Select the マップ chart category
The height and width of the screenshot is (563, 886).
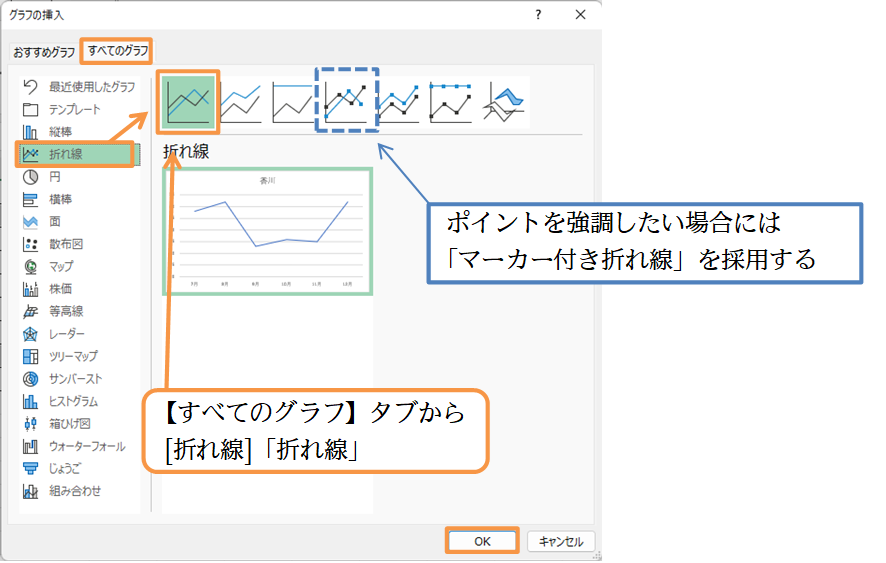click(x=79, y=266)
